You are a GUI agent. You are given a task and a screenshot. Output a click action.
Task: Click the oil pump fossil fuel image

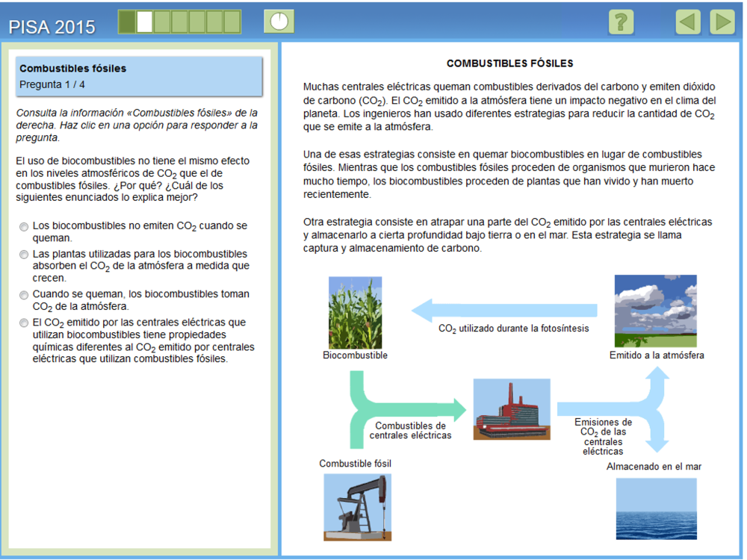pos(356,507)
